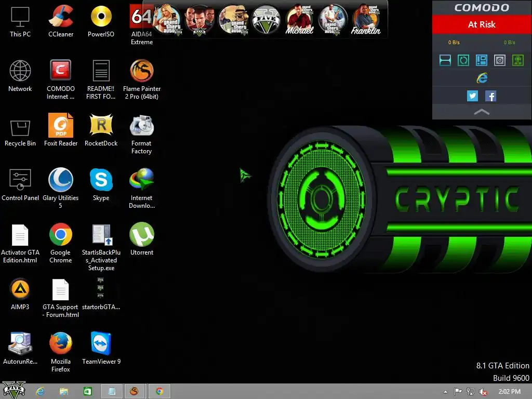Launch Google Chrome desktop shortcut
The height and width of the screenshot is (399, 532).
[61, 244]
